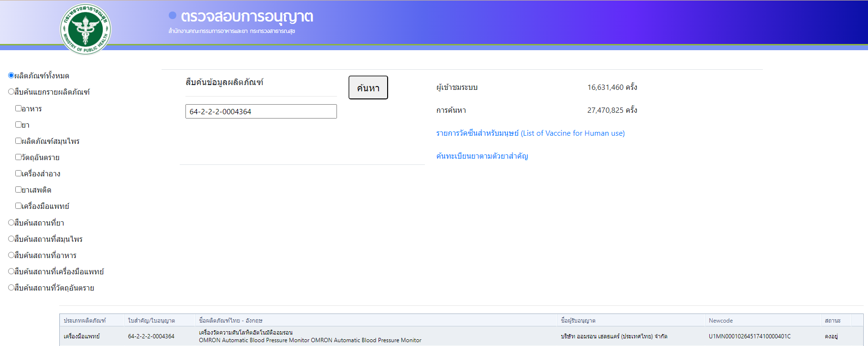Check the อาหาร checkbox
The image size is (868, 346).
point(18,108)
